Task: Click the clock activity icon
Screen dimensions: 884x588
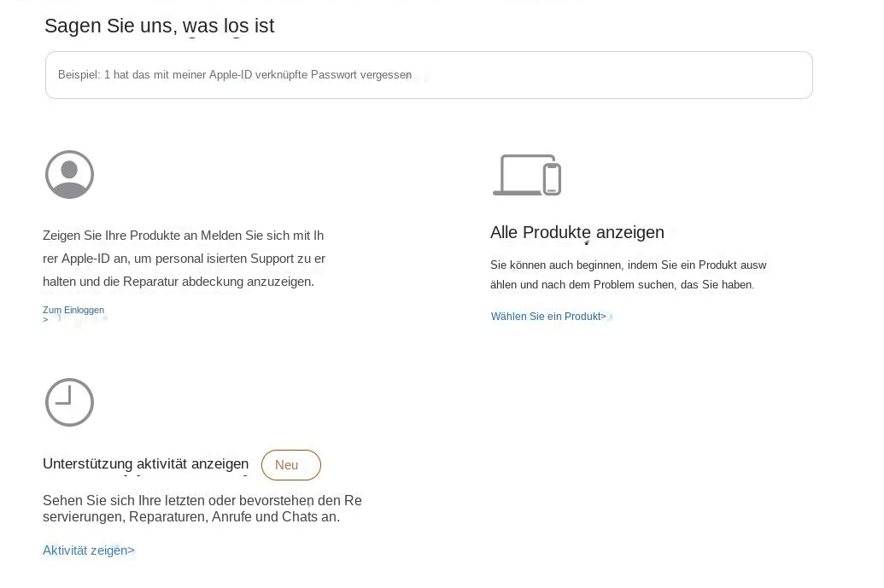Action: click(69, 402)
